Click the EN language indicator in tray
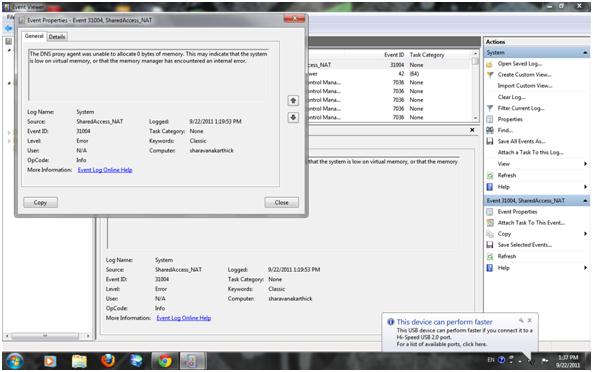Image resolution: width=593 pixels, height=372 pixels. point(491,360)
